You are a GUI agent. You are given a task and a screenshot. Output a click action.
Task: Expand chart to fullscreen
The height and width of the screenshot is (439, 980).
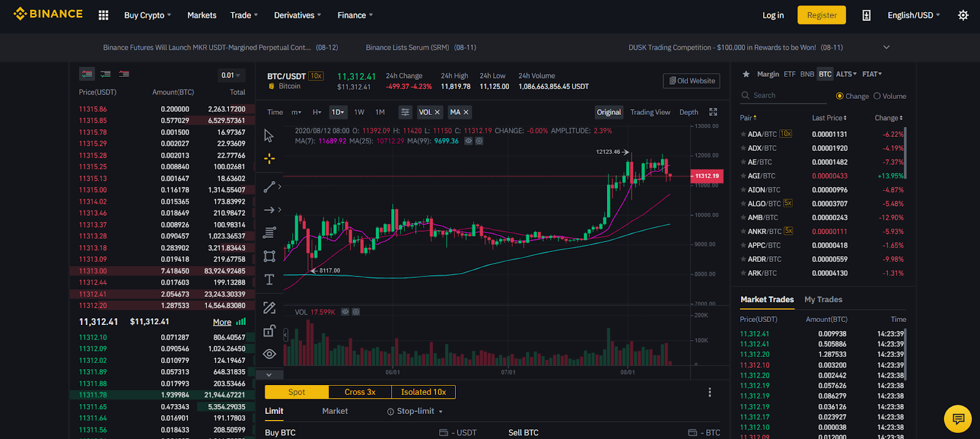click(713, 112)
